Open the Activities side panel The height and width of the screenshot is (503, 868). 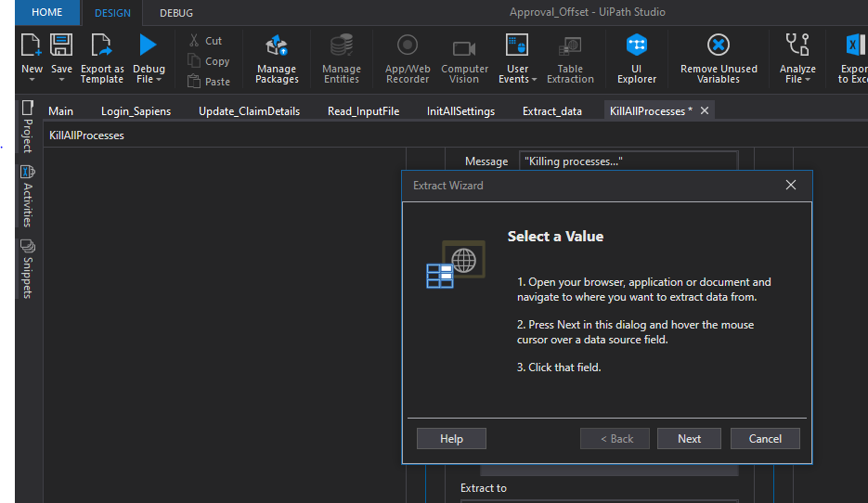coord(27,196)
